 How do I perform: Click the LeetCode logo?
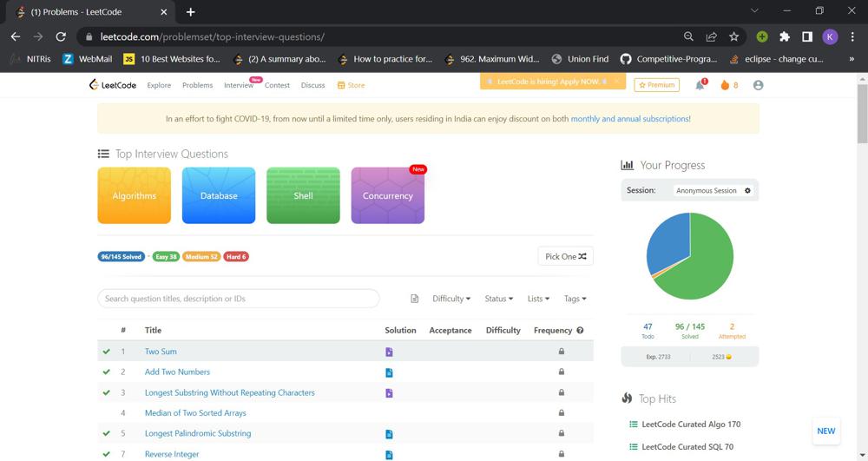[112, 85]
